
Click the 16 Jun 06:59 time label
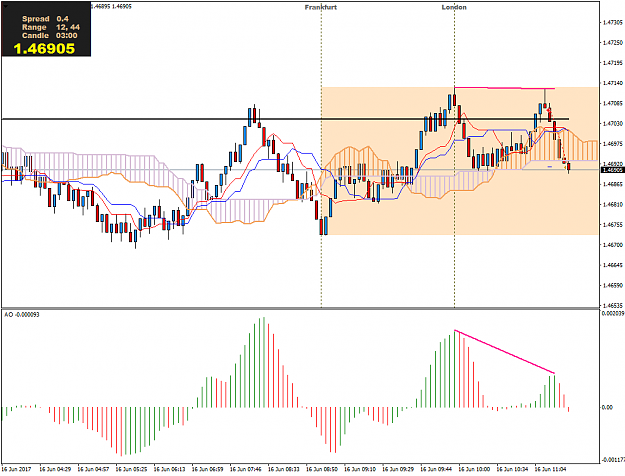point(208,469)
